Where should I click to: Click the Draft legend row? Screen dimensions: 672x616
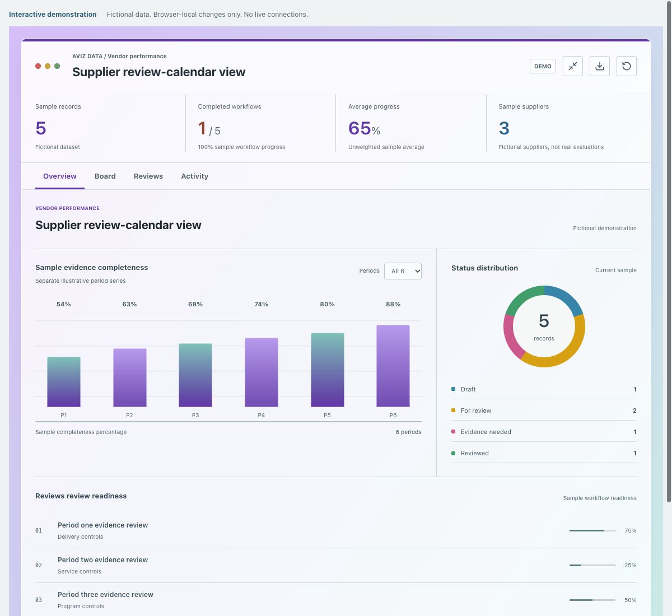pos(544,389)
